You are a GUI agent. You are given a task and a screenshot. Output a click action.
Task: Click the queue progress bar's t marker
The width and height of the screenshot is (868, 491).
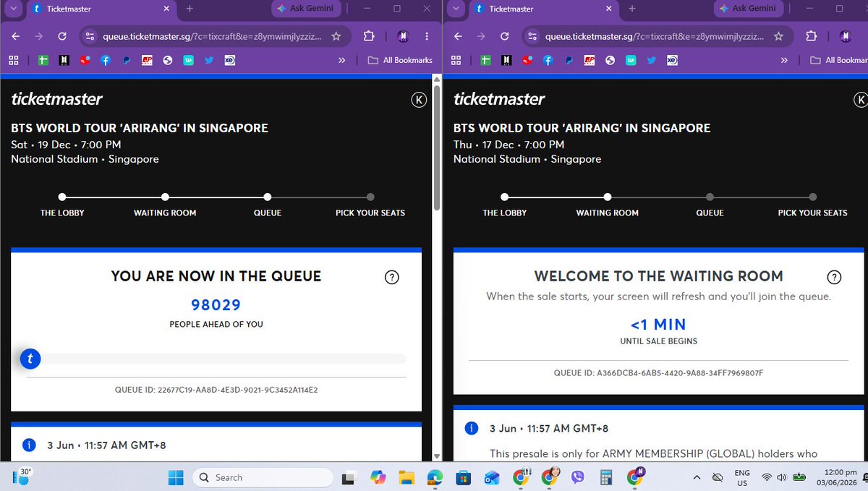tap(30, 359)
